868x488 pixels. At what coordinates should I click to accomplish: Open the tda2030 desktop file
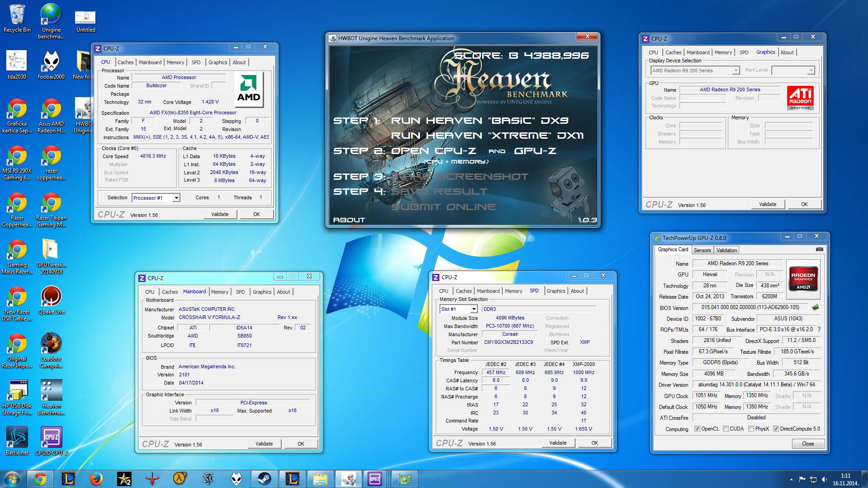coord(17,65)
